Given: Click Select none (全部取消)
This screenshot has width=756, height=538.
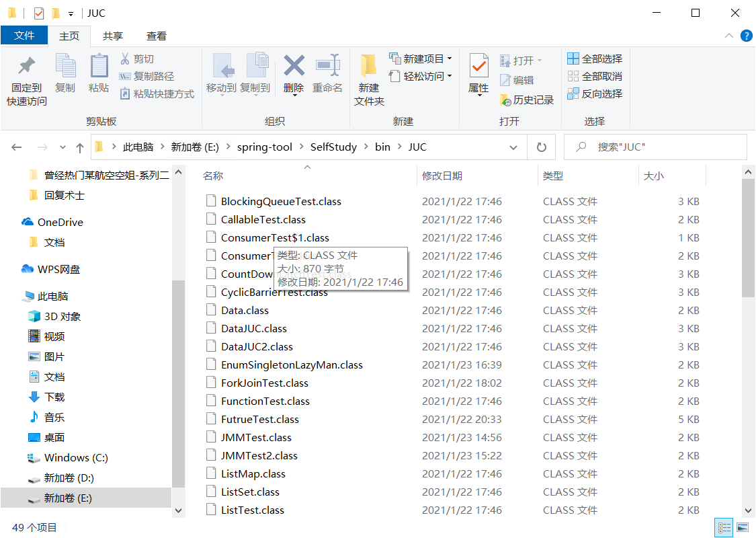Looking at the screenshot, I should pyautogui.click(x=595, y=76).
